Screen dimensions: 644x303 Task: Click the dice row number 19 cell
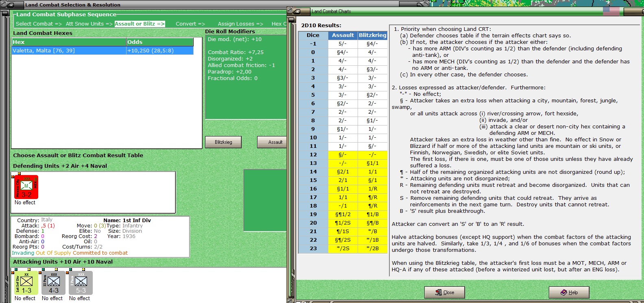click(x=313, y=214)
